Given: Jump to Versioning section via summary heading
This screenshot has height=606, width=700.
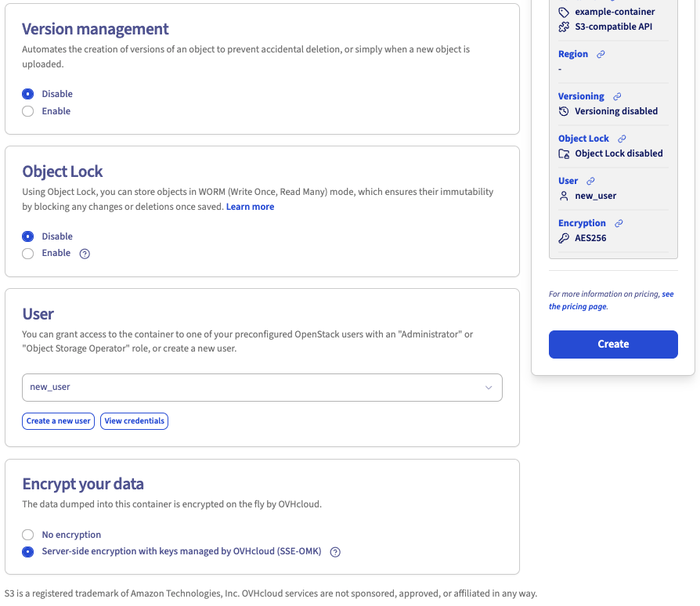Looking at the screenshot, I should pyautogui.click(x=581, y=96).
